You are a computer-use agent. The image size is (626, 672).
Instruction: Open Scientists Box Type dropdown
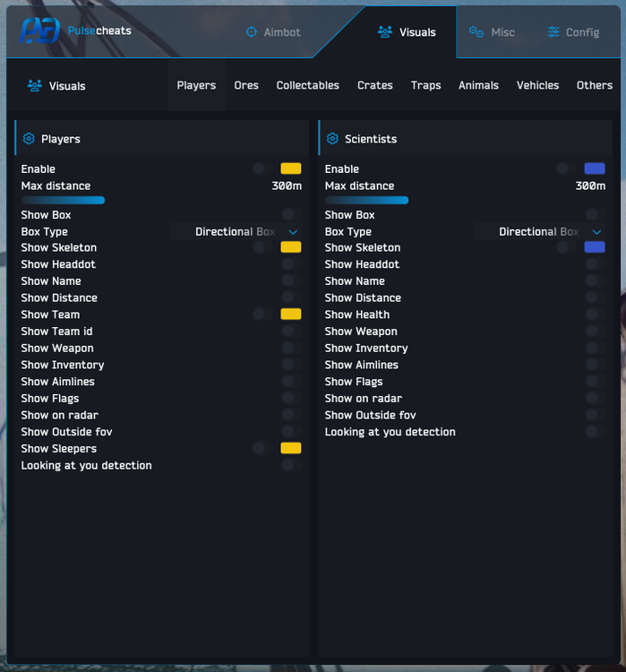click(x=540, y=232)
